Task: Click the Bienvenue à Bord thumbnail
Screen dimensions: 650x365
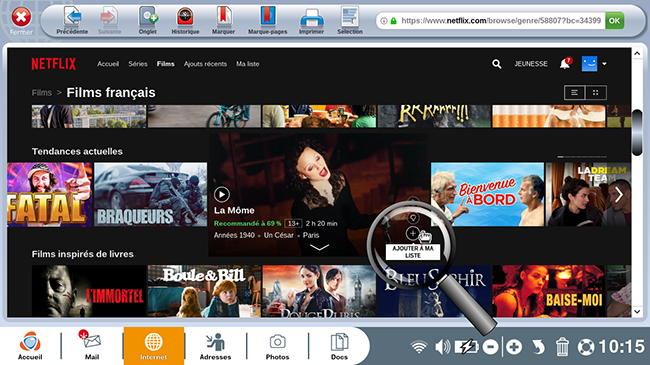Action: pos(487,194)
